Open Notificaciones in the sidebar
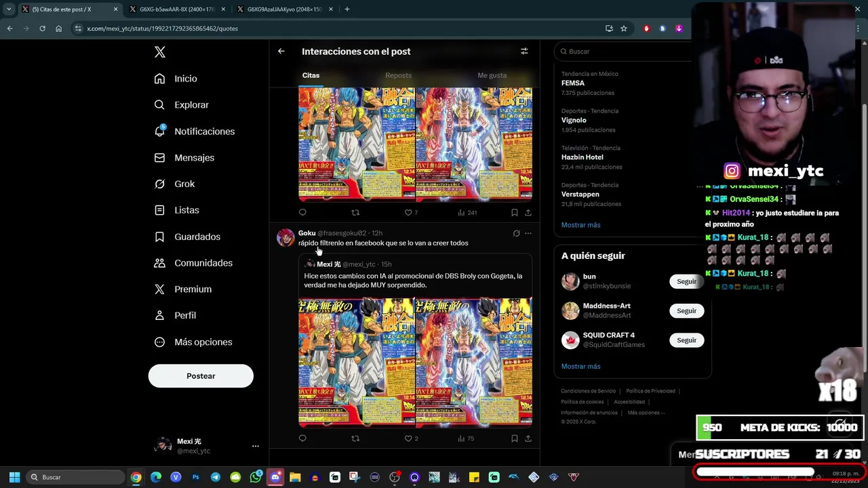 pos(194,131)
